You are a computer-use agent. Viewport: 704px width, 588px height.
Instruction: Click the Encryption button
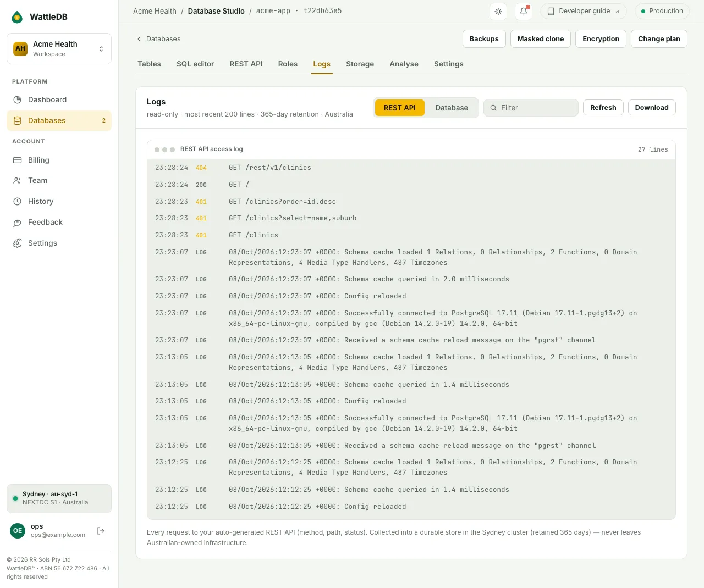point(601,39)
